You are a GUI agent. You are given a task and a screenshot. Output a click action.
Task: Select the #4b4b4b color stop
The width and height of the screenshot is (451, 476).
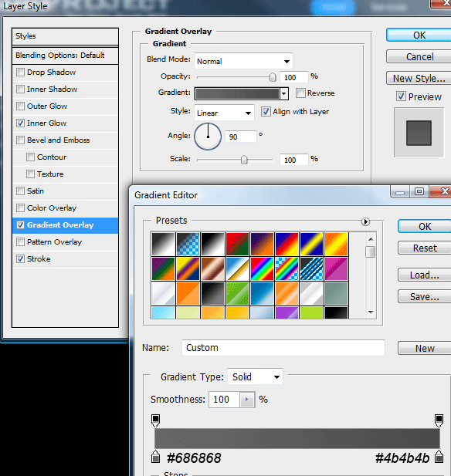point(439,457)
